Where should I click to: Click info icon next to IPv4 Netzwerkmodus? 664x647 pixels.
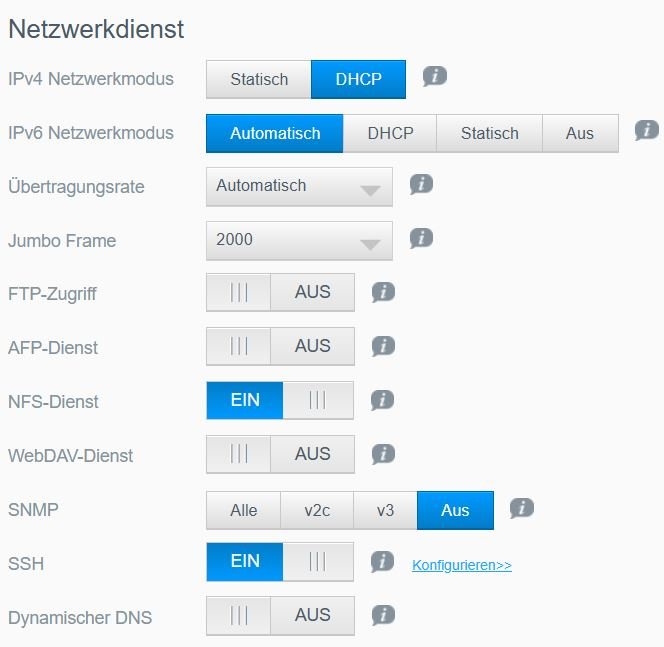pos(433,76)
